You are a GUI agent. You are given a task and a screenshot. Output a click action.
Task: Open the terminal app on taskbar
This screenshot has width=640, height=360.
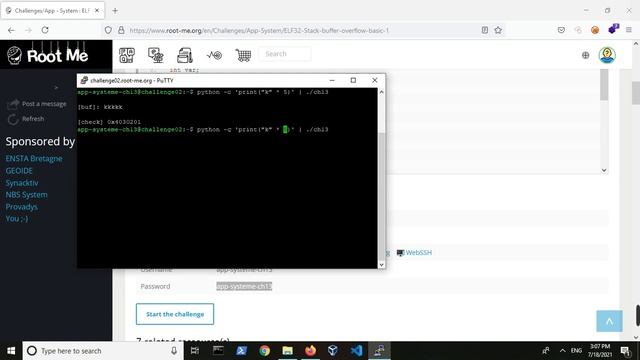[218, 351]
